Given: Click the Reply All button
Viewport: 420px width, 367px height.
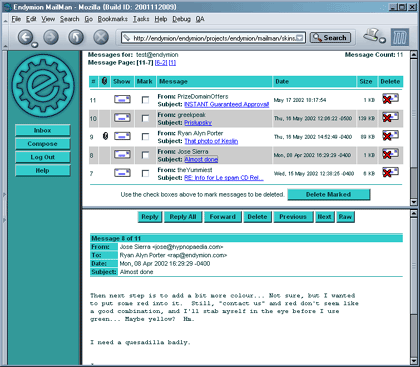Looking at the screenshot, I should coord(183,217).
